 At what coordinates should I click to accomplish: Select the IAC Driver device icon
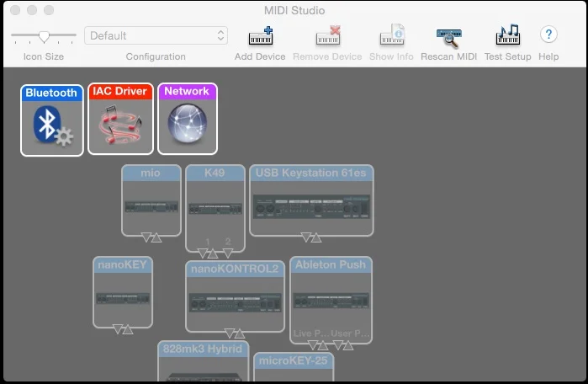pos(120,119)
